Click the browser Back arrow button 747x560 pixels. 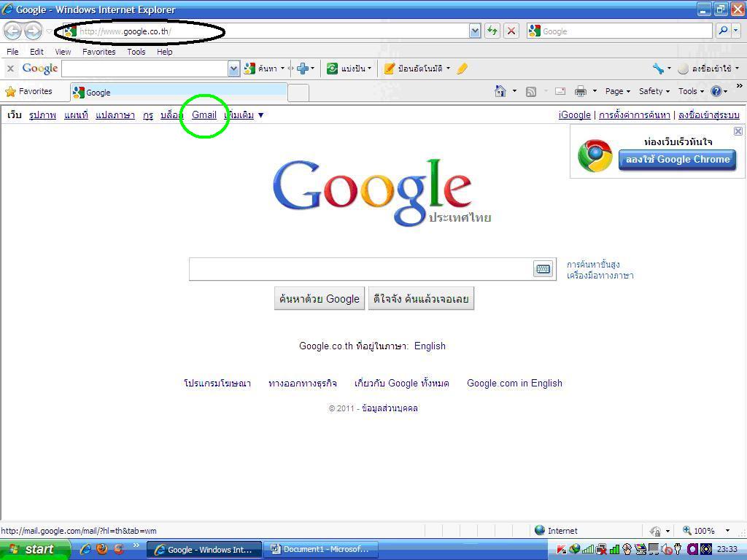coord(13,31)
